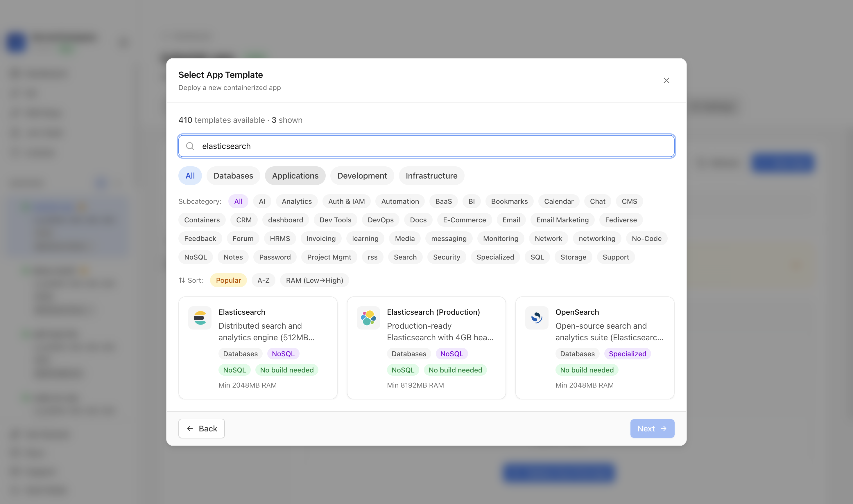This screenshot has height=504, width=853.
Task: Filter by Support subcategory
Action: point(615,257)
